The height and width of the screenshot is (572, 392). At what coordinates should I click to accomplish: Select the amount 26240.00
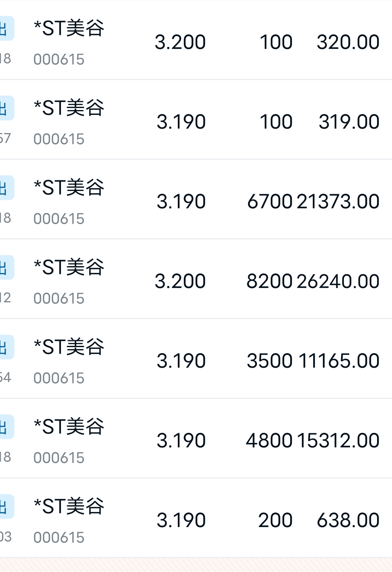(338, 281)
